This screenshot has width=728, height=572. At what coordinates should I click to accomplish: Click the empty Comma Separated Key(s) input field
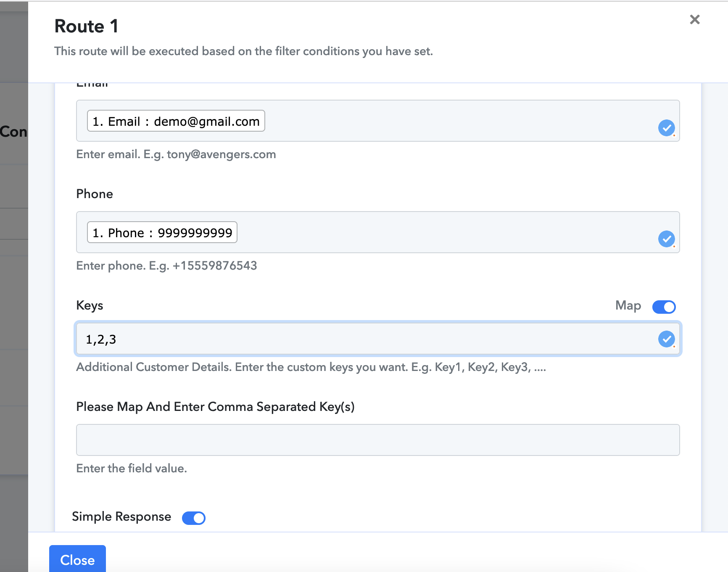point(378,440)
